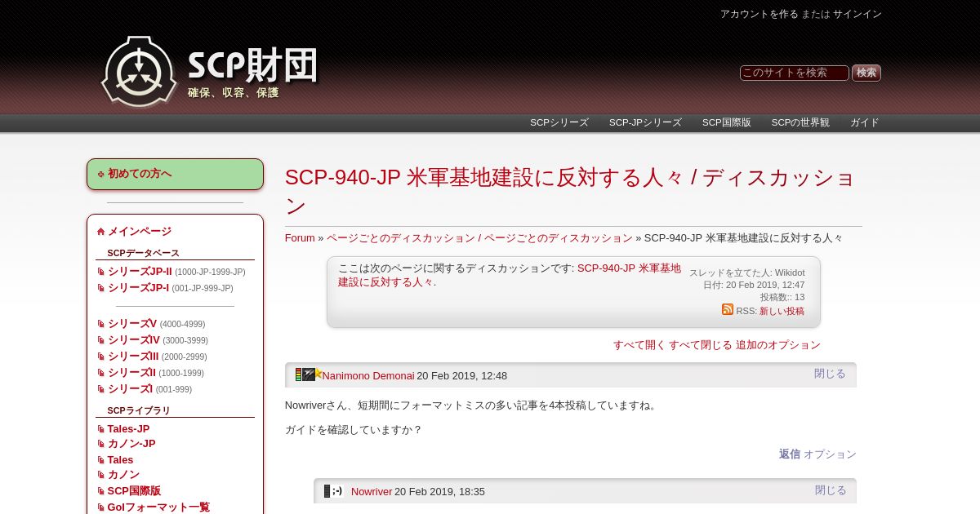Click the page icon next to Tales-JP
Screen dimensions: 980x514
pos(101,429)
